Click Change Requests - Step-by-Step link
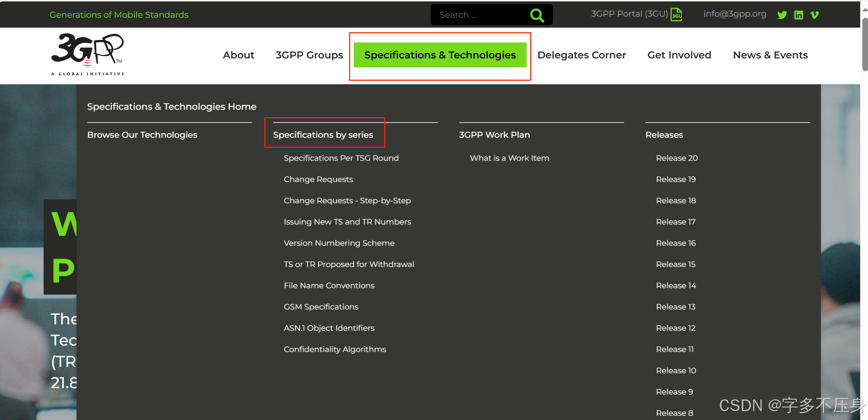 pos(347,200)
